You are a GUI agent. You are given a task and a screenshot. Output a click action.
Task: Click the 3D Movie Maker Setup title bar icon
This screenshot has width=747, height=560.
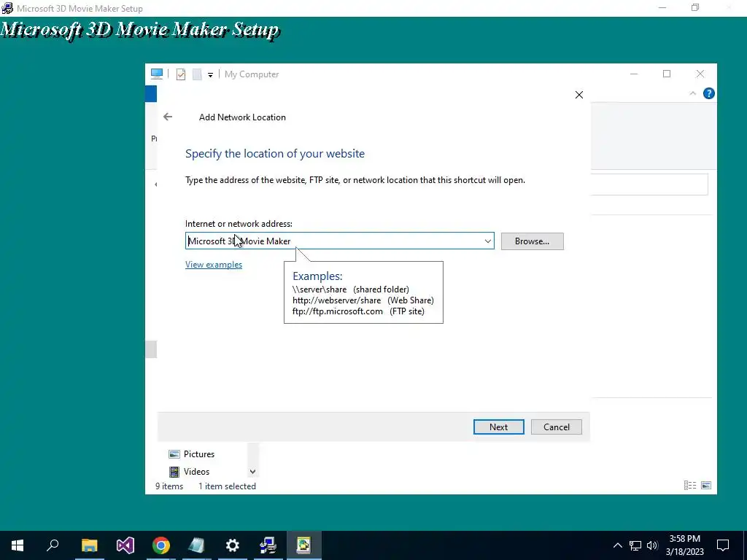(7, 8)
